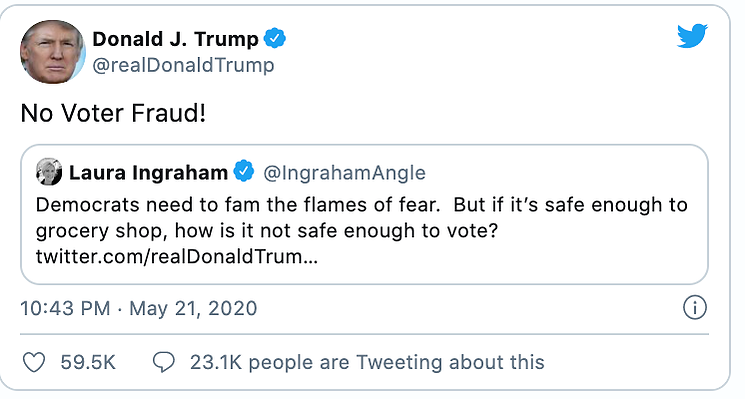The image size is (745, 399).
Task: Click the Laura Ingraham display name
Action: [x=148, y=172]
